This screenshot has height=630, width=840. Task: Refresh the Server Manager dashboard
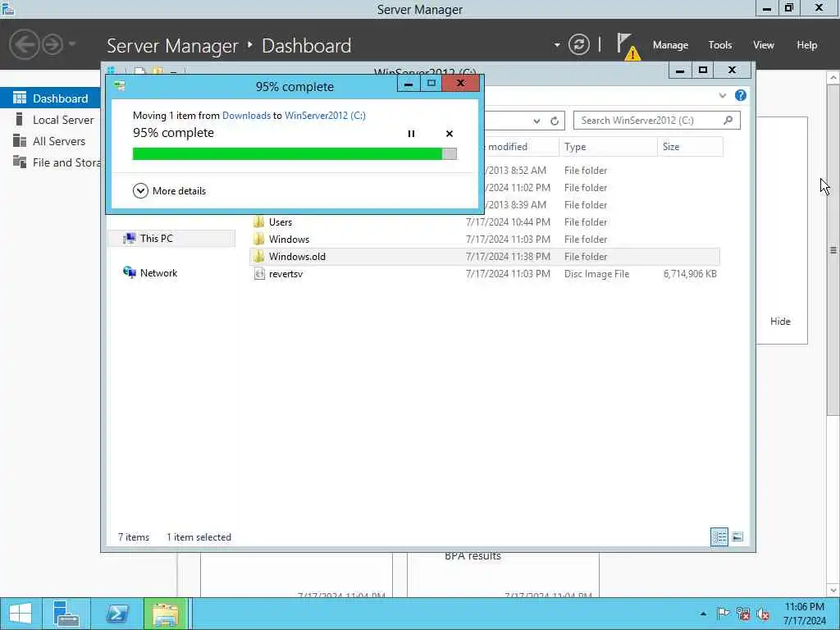578,44
